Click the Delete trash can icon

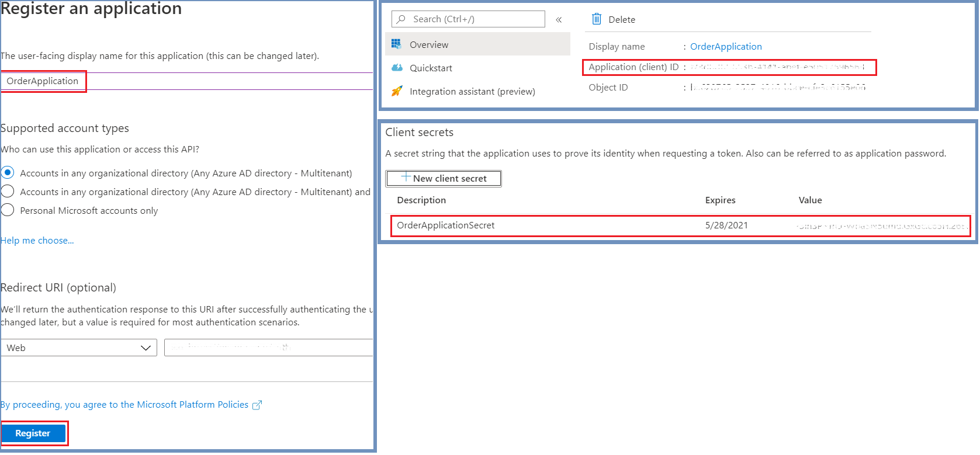tap(597, 19)
